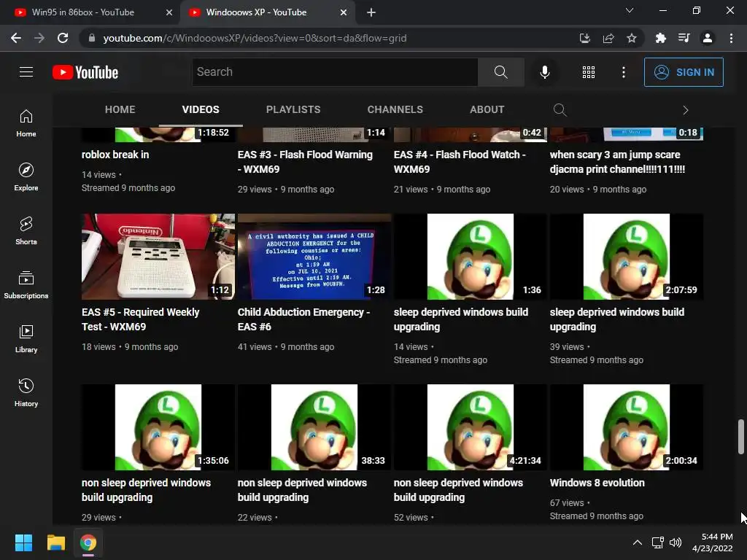The width and height of the screenshot is (747, 560).
Task: Open Library in the sidebar
Action: point(26,338)
